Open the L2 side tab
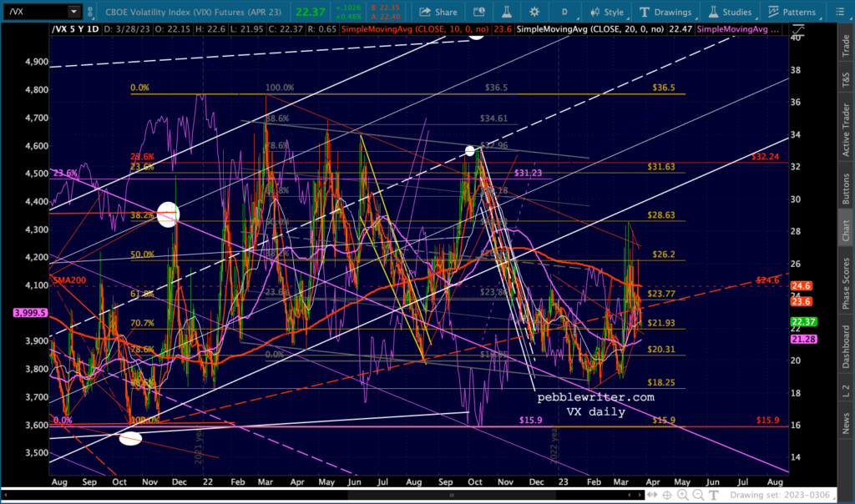The image size is (855, 504). pos(845,391)
